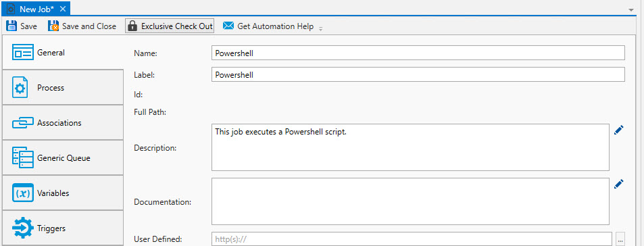Open the Associations panel icon

pyautogui.click(x=22, y=123)
